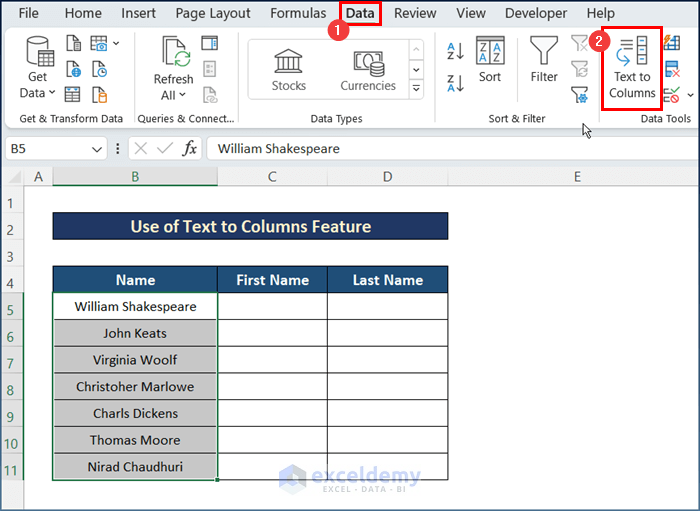The width and height of the screenshot is (700, 511).
Task: Select the Currencies data type
Action: 368,71
